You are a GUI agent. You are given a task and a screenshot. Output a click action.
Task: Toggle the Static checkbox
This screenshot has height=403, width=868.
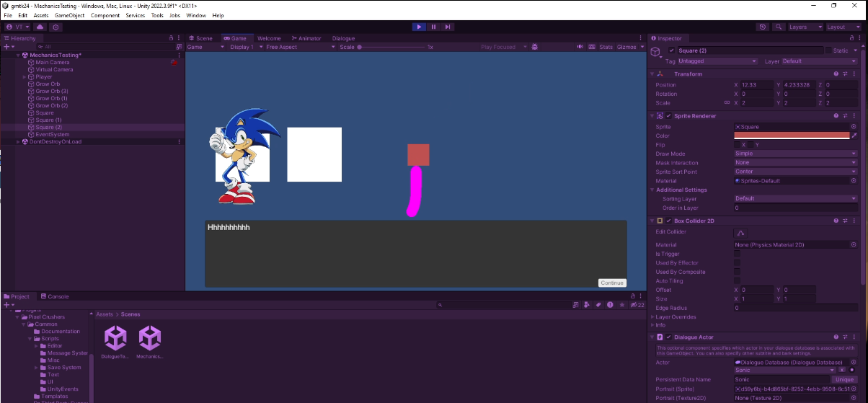coord(828,50)
